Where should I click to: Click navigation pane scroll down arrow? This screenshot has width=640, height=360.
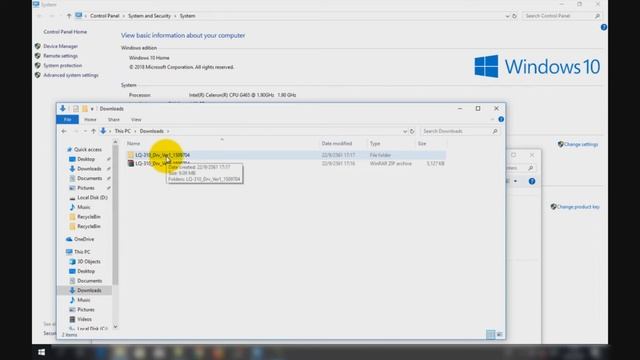point(115,327)
